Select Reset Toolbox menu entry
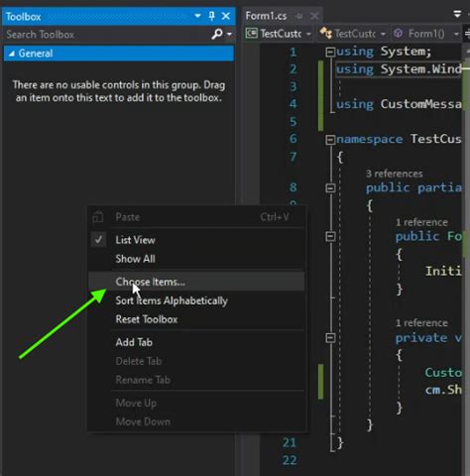470x476 pixels. 196,319
